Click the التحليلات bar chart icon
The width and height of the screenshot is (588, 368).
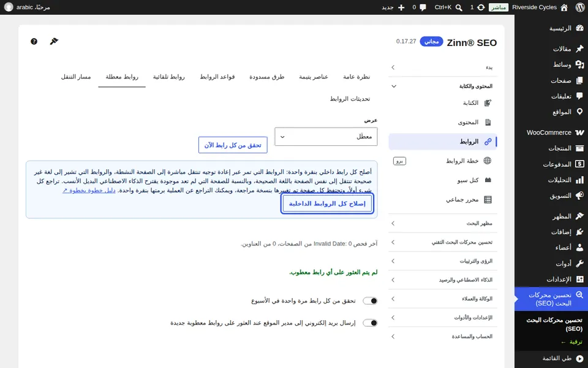click(x=580, y=180)
